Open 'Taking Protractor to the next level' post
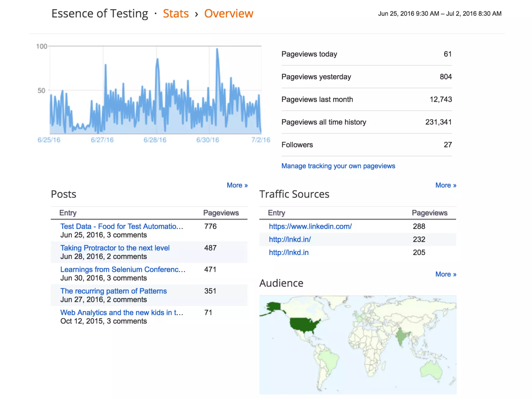Image resolution: width=532 pixels, height=399 pixels. coord(115,248)
